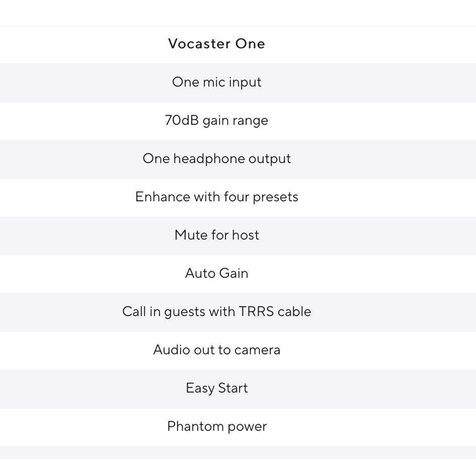Select the One mic input row
This screenshot has width=476, height=459.
(216, 82)
